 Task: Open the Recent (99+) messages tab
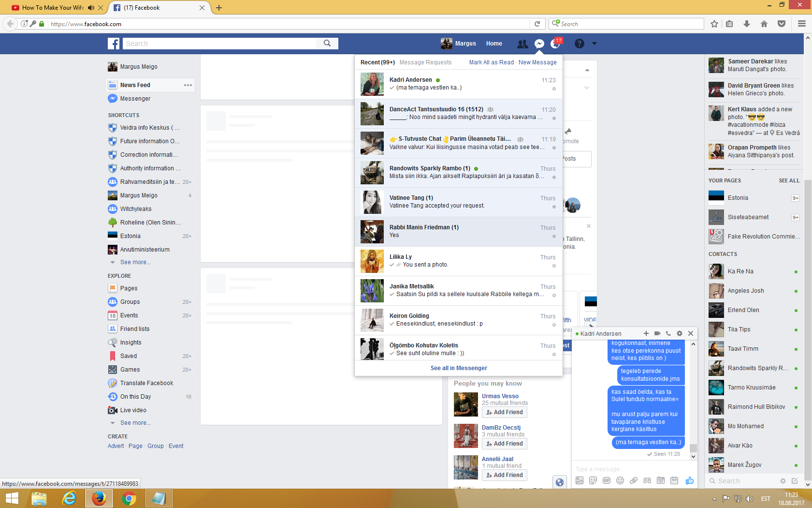point(377,62)
